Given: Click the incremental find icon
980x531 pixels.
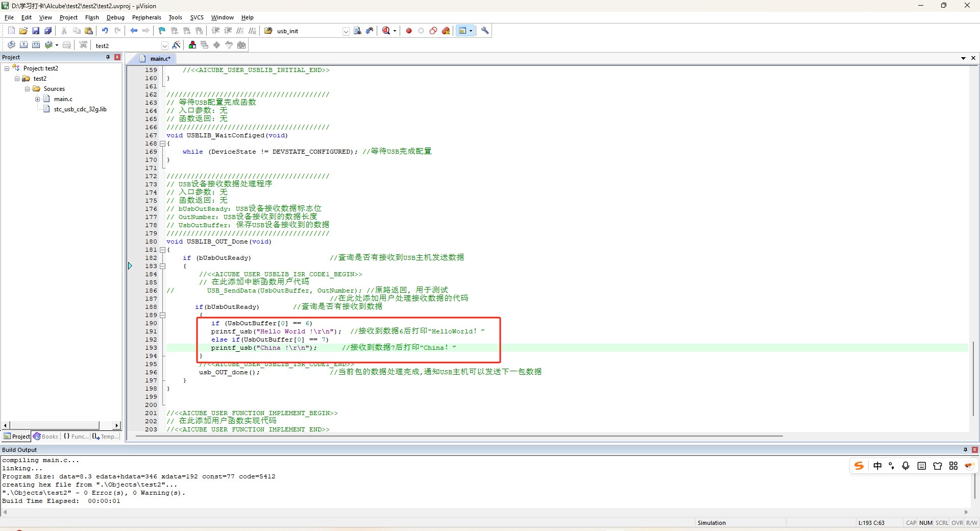Looking at the screenshot, I should tap(370, 31).
